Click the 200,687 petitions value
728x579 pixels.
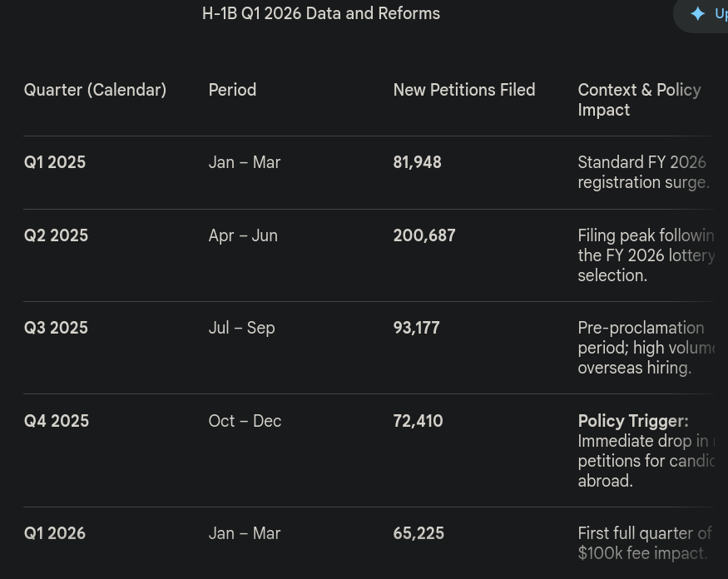click(x=424, y=236)
